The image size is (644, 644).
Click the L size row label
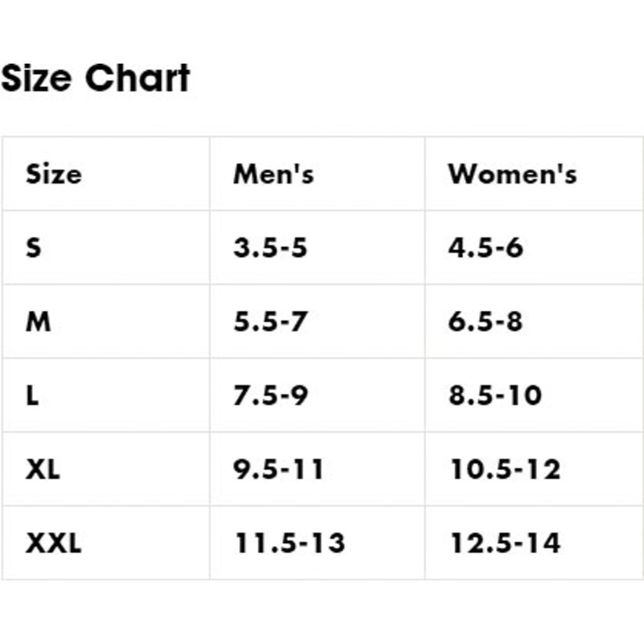coord(32,395)
